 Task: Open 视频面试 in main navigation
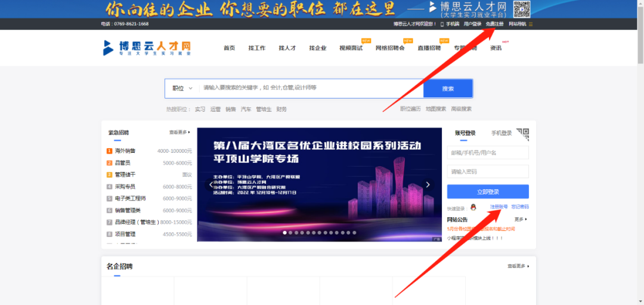[x=351, y=48]
